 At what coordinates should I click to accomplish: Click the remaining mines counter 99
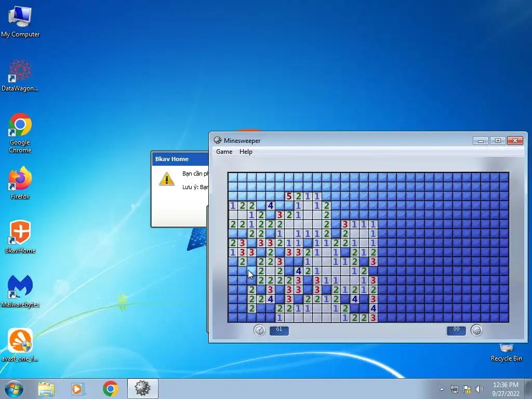pos(456,330)
